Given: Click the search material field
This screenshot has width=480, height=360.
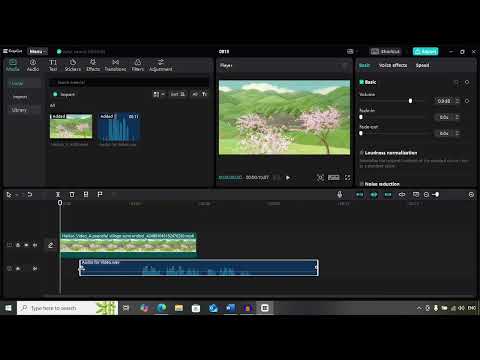Looking at the screenshot, I should point(129,82).
